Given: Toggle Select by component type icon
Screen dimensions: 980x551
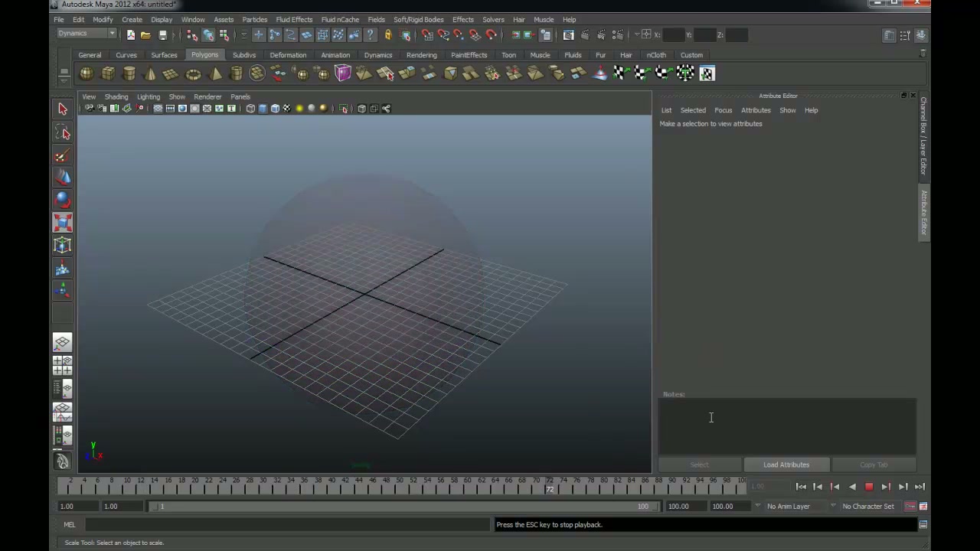Looking at the screenshot, I should pyautogui.click(x=224, y=34).
